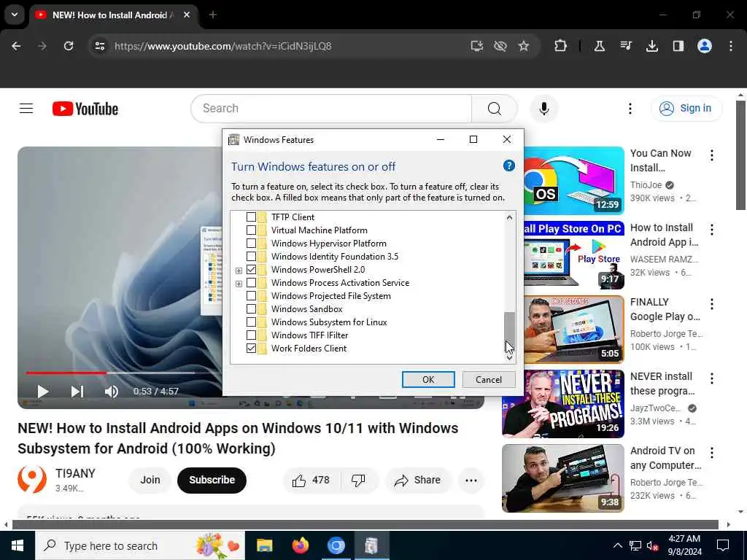Open the browser profile avatar
747x560 pixels.
pyautogui.click(x=705, y=46)
